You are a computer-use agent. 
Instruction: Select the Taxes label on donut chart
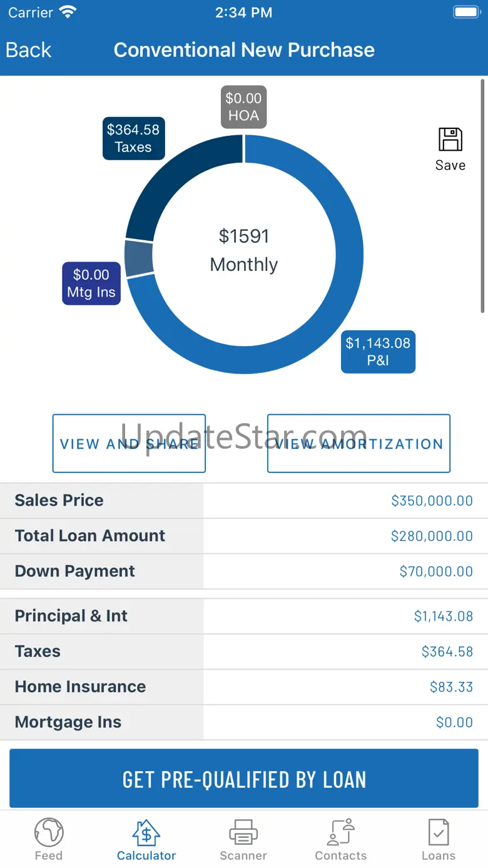(133, 138)
